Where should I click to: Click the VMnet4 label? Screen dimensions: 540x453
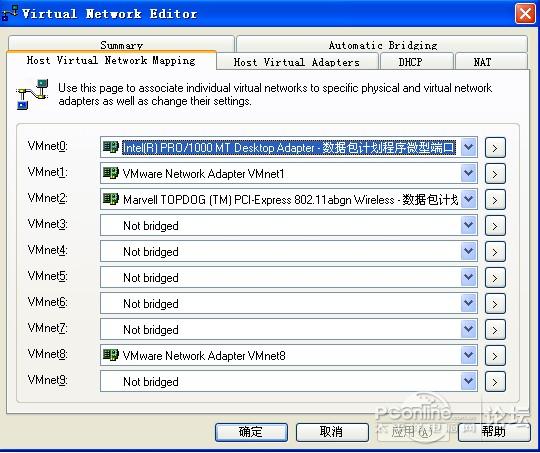coord(48,250)
